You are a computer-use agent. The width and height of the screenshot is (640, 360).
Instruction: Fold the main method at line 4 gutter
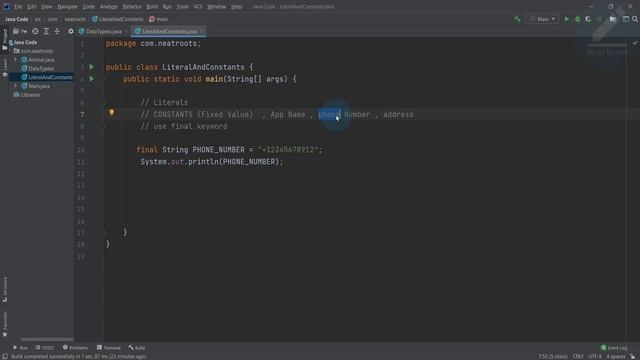click(103, 79)
